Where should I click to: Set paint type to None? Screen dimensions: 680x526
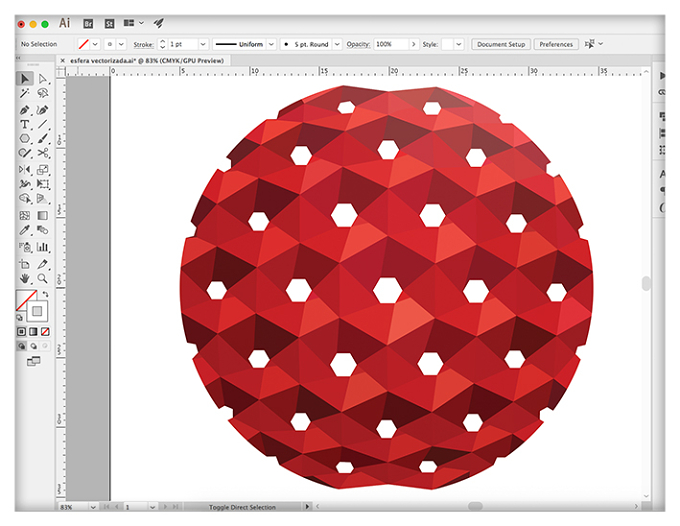pos(45,332)
